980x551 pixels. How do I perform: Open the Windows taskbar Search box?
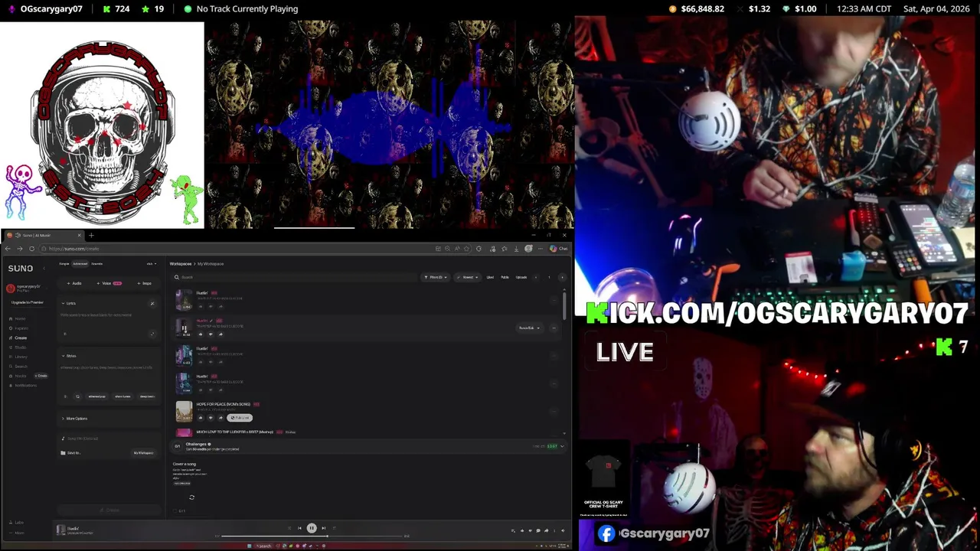tap(262, 546)
